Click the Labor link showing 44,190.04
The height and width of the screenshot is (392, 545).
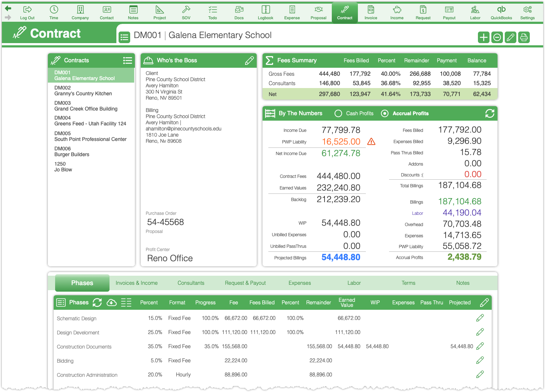417,213
